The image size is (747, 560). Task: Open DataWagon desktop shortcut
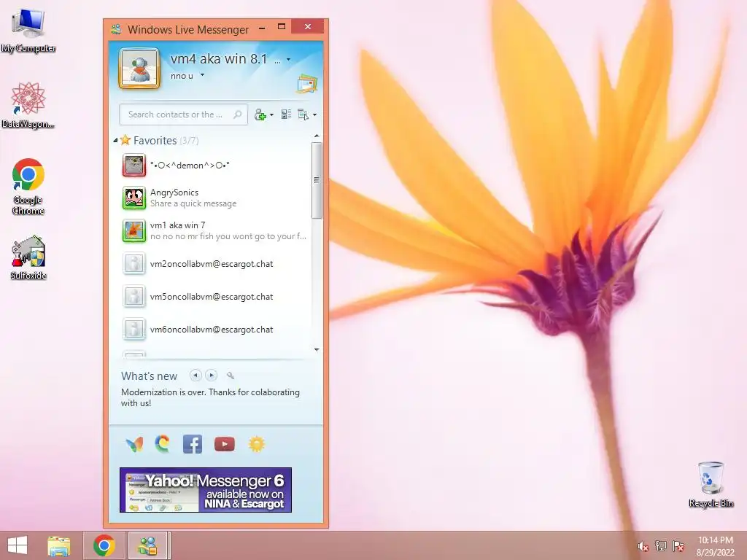(x=28, y=105)
